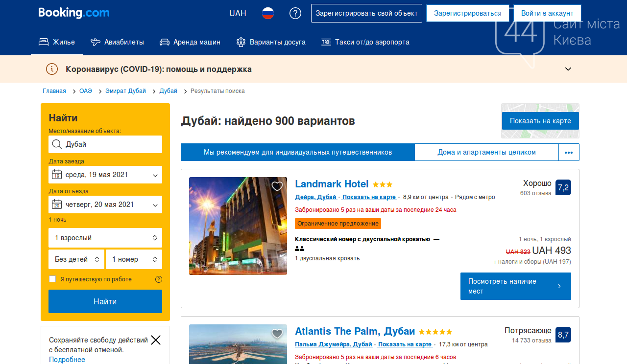Open the adults count dropdown
627x364 pixels.
(x=105, y=238)
